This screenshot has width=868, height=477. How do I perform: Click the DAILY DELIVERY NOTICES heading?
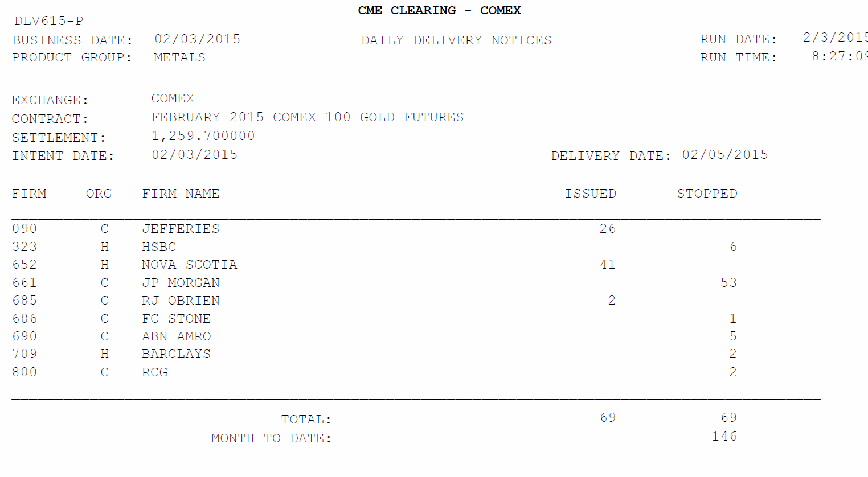(x=456, y=40)
